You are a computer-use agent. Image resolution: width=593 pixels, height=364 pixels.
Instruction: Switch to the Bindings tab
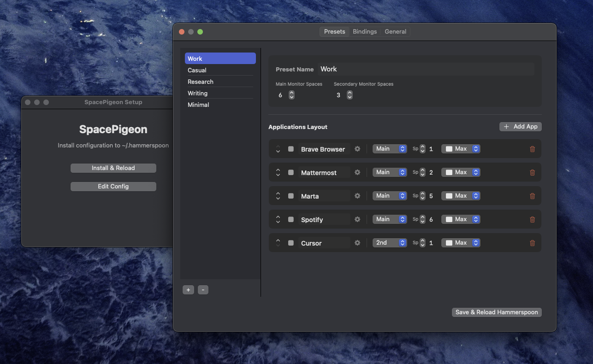coord(365,31)
